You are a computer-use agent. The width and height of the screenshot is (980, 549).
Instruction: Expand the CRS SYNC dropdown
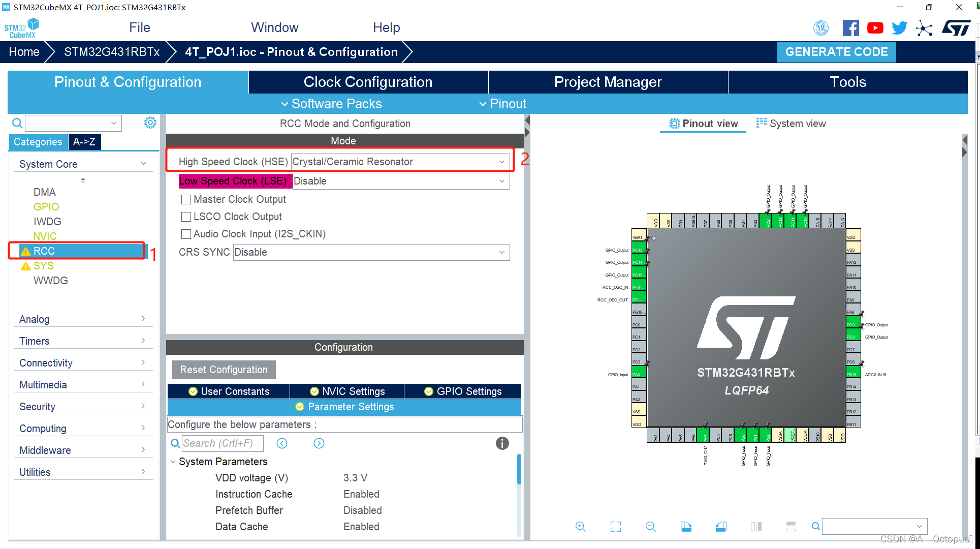(503, 253)
